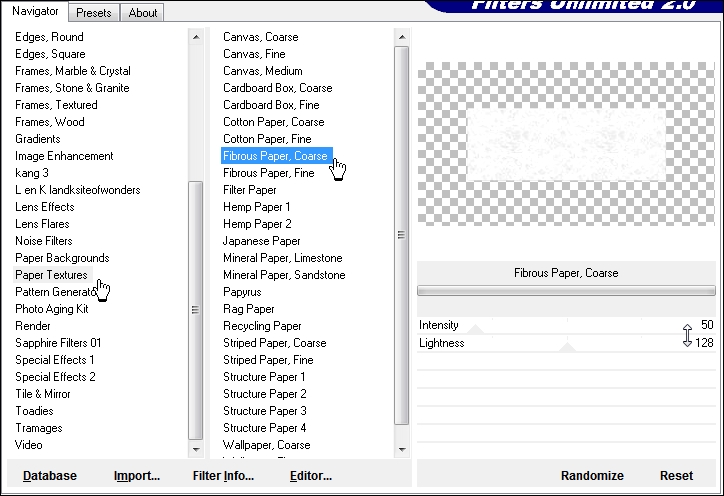This screenshot has width=724, height=496.
Task: Open the About tab
Action: click(143, 12)
